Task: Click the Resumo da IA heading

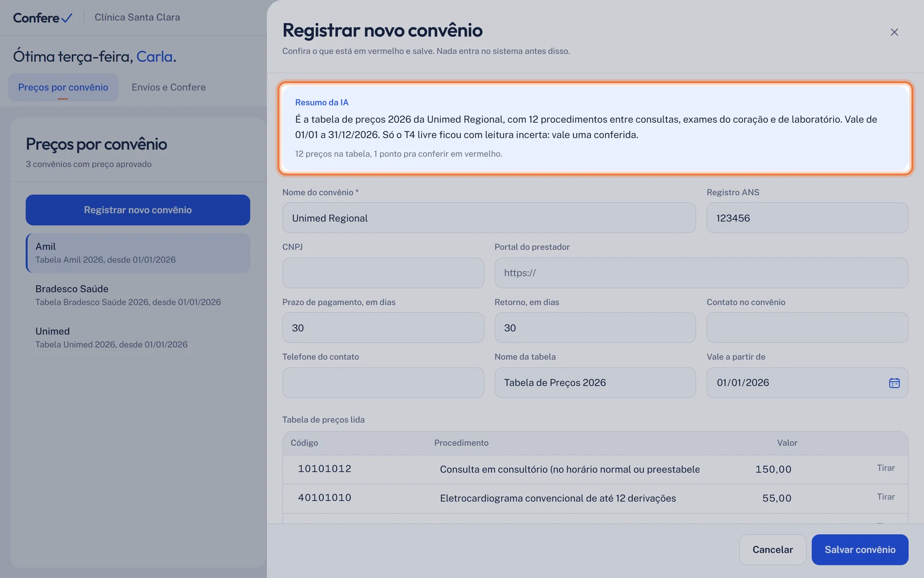Action: [321, 102]
